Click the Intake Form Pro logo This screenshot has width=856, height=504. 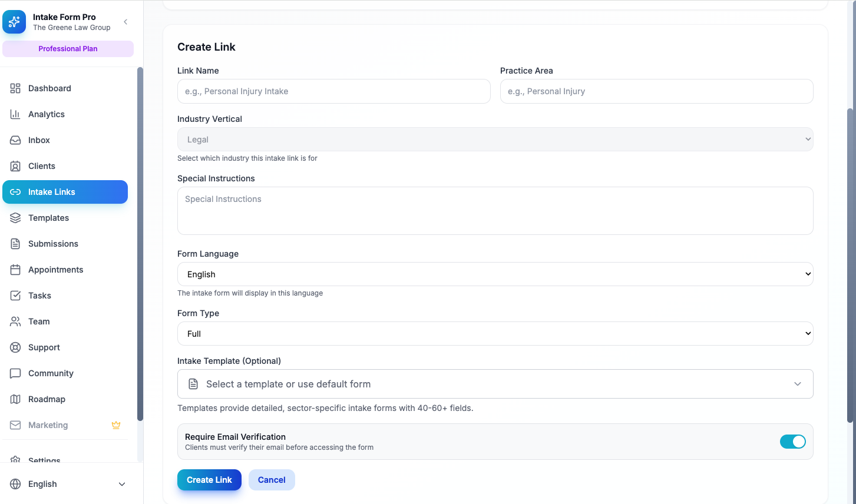[14, 22]
